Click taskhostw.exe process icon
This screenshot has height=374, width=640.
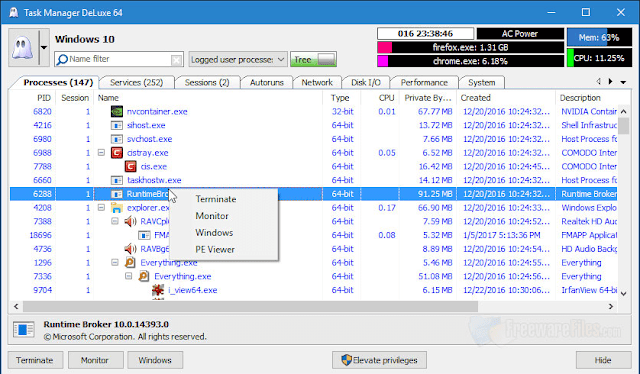[117, 180]
